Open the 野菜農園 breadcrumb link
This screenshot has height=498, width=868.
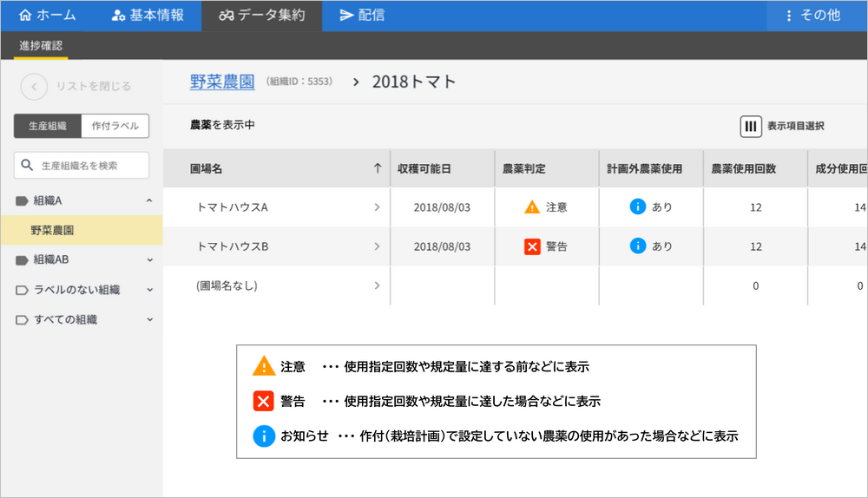[x=222, y=82]
